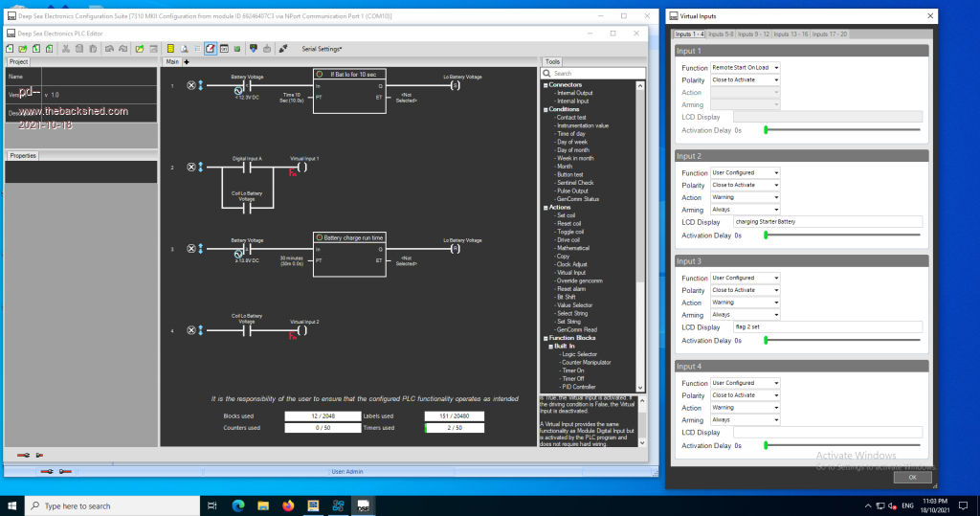Click the move arrows icon on rung 3
This screenshot has height=516, width=980.
pyautogui.click(x=200, y=249)
